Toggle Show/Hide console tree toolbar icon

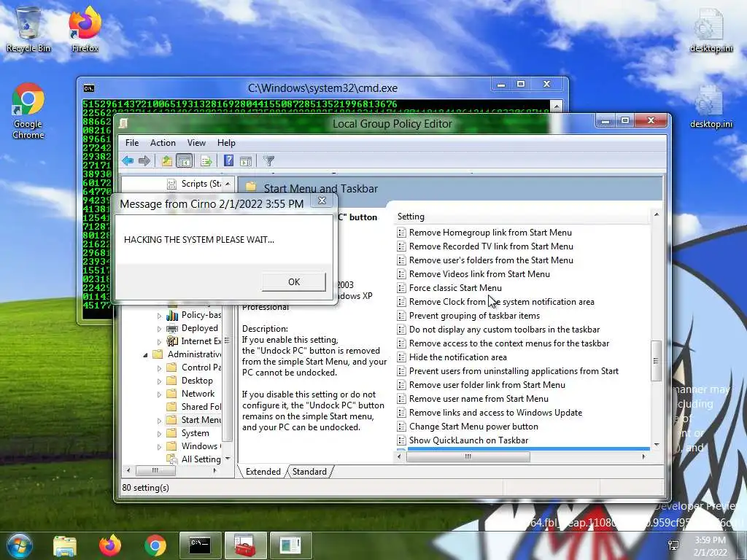[184, 161]
